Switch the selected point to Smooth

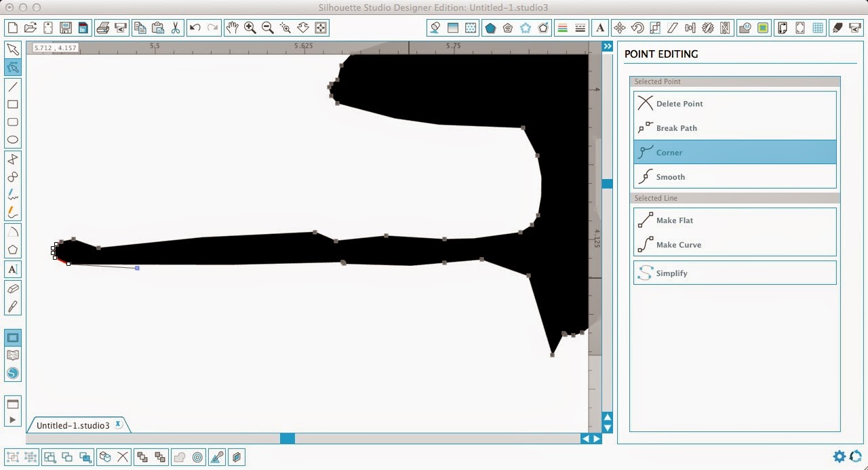click(x=734, y=176)
